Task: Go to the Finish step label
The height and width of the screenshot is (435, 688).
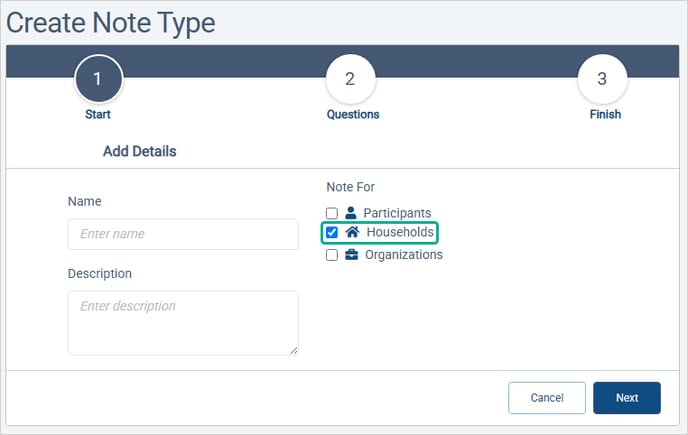Action: pyautogui.click(x=605, y=115)
